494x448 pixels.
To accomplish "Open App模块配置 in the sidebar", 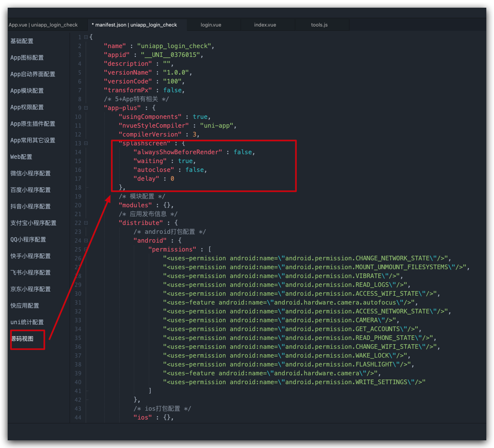I will (x=27, y=91).
